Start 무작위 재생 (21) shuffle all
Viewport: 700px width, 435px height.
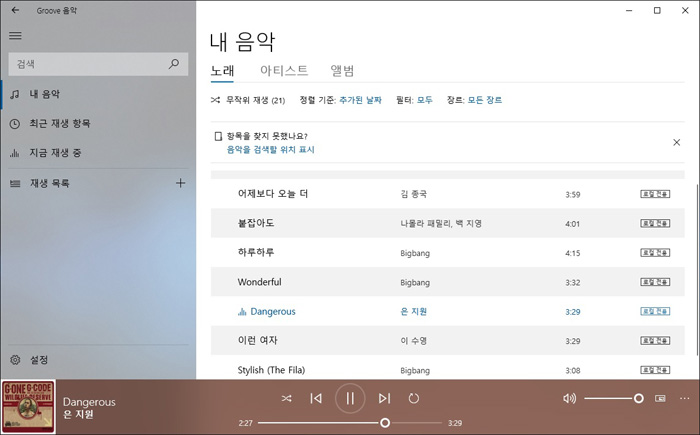click(248, 100)
